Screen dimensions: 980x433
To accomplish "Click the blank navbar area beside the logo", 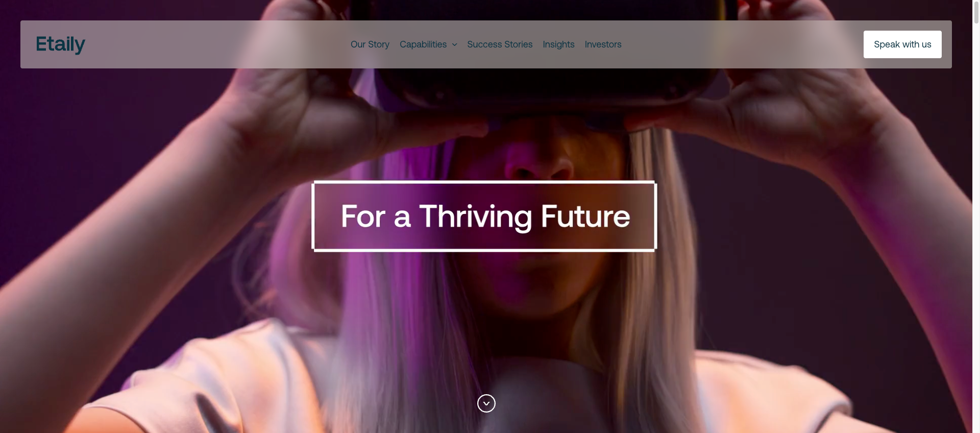I will [214, 44].
